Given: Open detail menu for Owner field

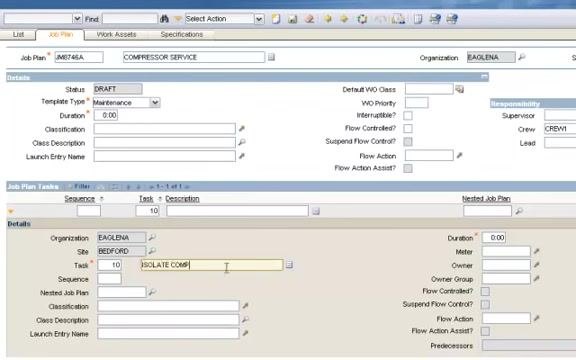Looking at the screenshot, I should (x=536, y=265).
